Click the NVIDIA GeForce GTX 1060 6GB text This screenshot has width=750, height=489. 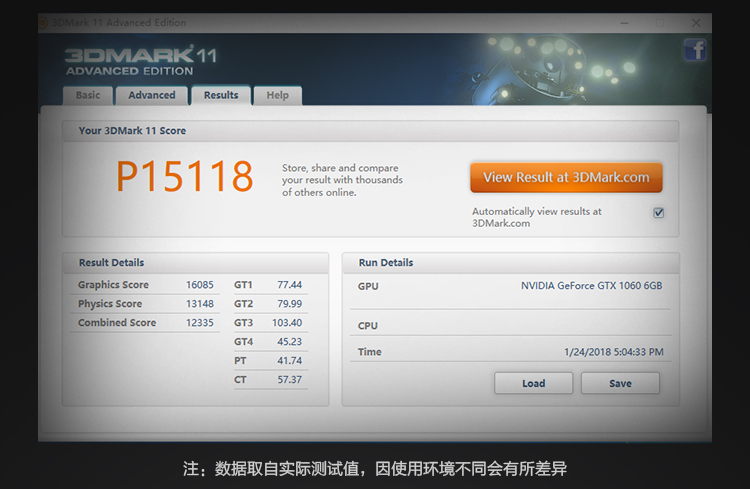tap(592, 286)
